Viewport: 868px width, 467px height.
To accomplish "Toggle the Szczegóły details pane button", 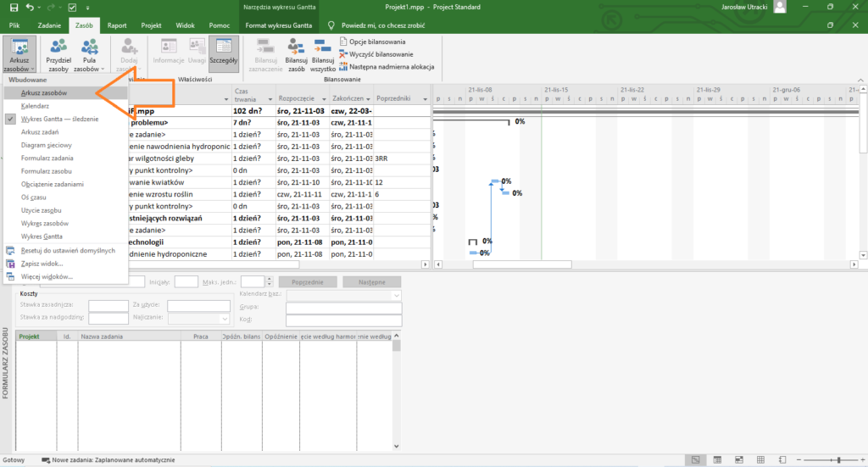I will tap(224, 54).
